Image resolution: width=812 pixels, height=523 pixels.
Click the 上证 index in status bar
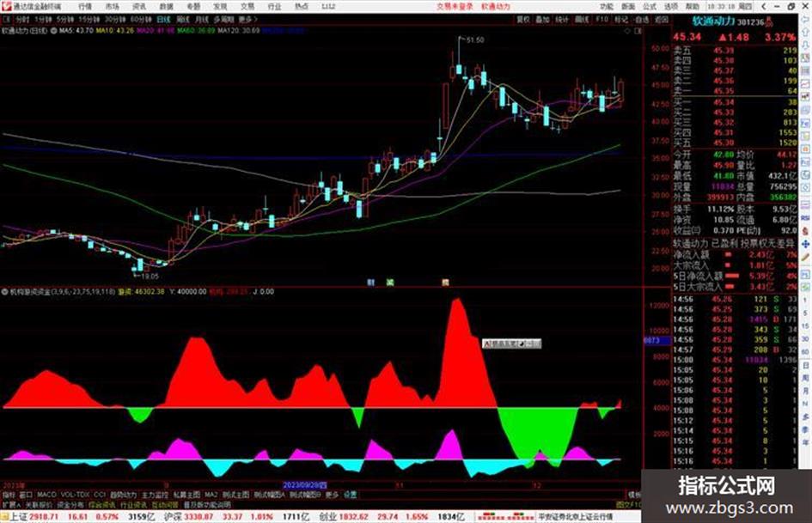(x=19, y=517)
